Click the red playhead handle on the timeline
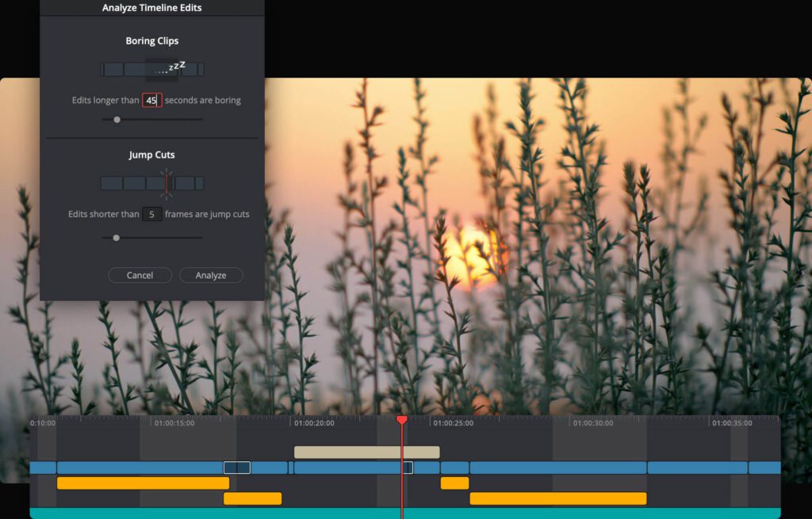Screen dimensions: 812x519 [402, 420]
